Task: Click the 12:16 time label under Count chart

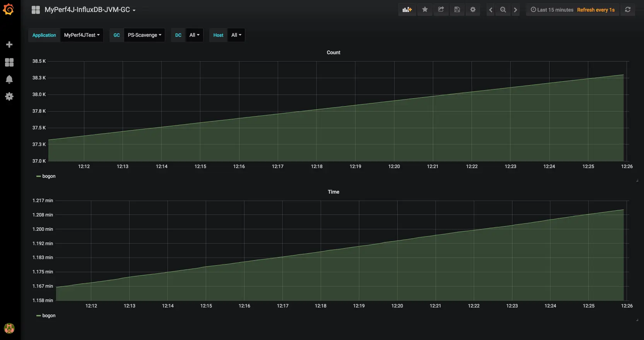Action: tap(239, 167)
